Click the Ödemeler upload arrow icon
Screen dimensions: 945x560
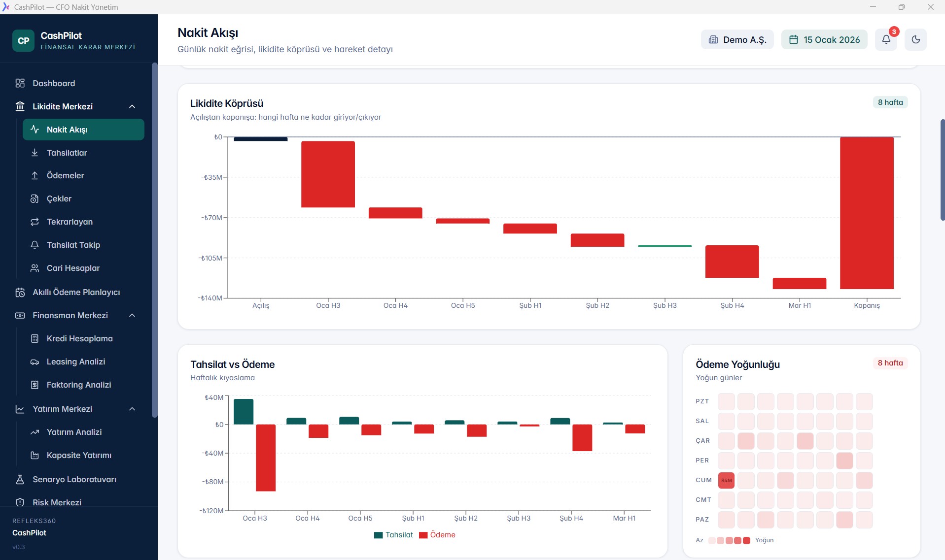coord(35,175)
